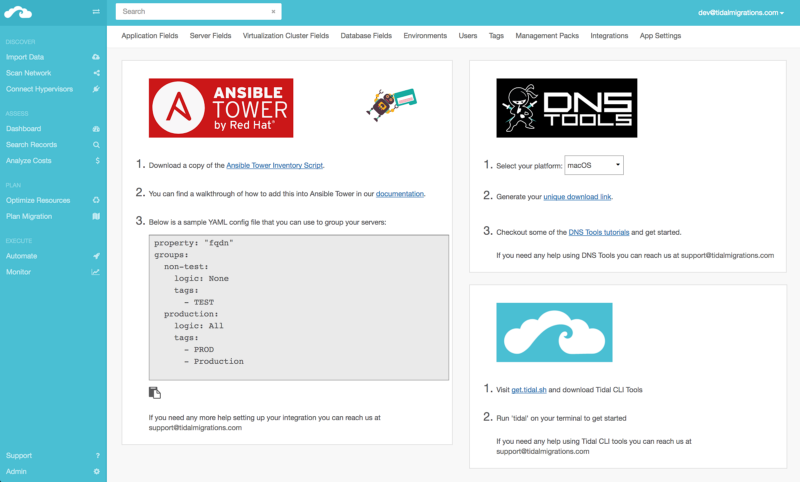Click the robot illustration in the Ansible card

click(x=391, y=104)
